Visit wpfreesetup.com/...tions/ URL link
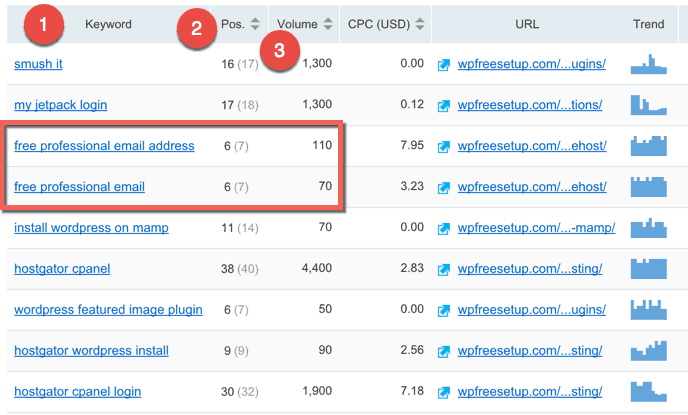Viewport: 688px width, 415px height. coord(530,105)
